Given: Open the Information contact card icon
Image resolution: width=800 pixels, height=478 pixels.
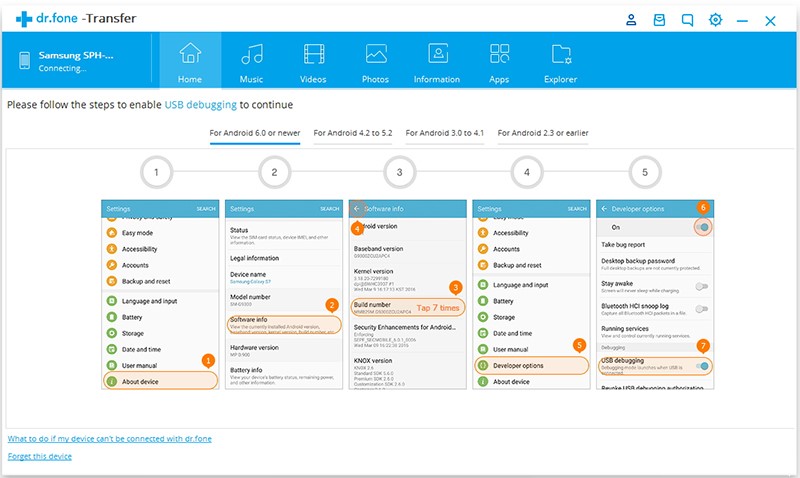Looking at the screenshot, I should 438,53.
